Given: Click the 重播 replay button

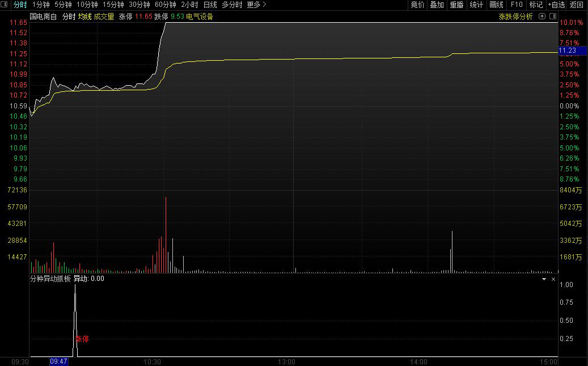Looking at the screenshot, I should point(457,5).
